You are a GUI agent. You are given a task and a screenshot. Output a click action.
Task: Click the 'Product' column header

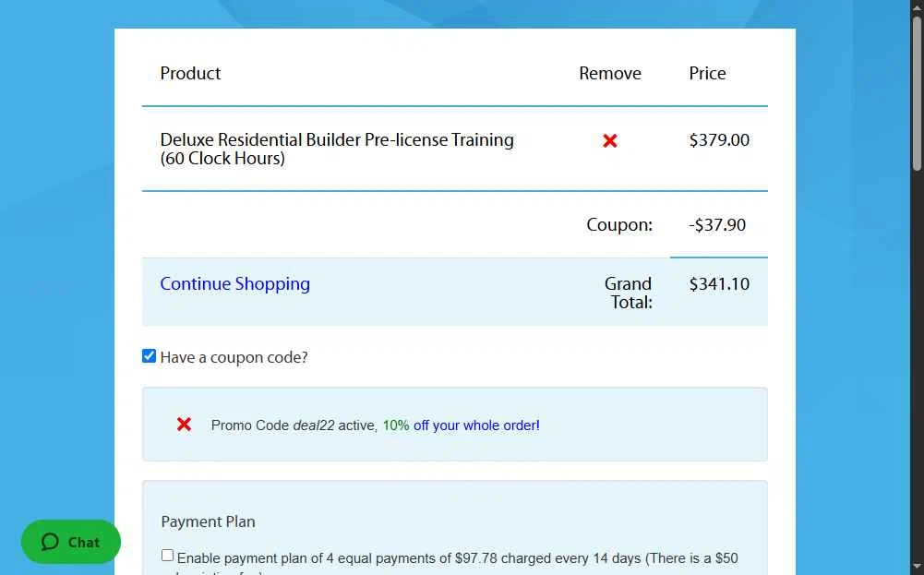pyautogui.click(x=190, y=73)
